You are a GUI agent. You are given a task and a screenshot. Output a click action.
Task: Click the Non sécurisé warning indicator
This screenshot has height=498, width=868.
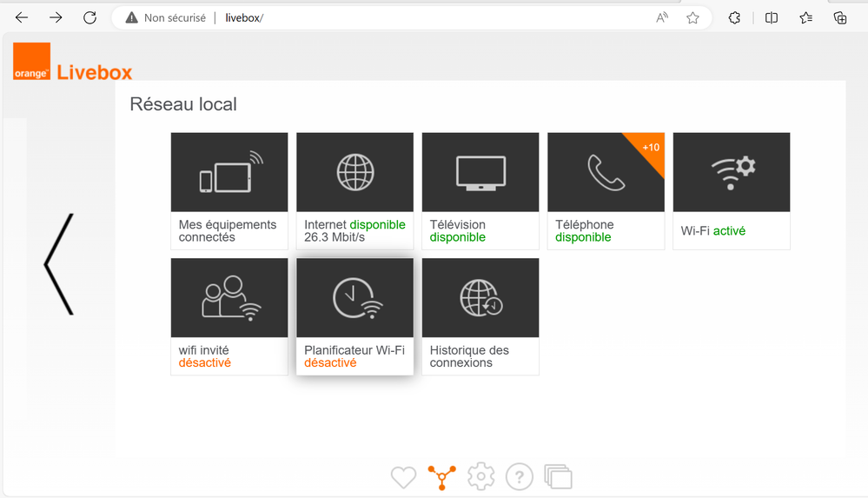click(165, 17)
